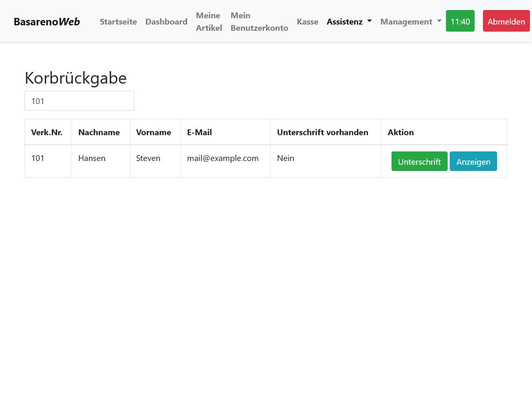Click the Hansen surname cell
This screenshot has height=416, width=532.
92,158
